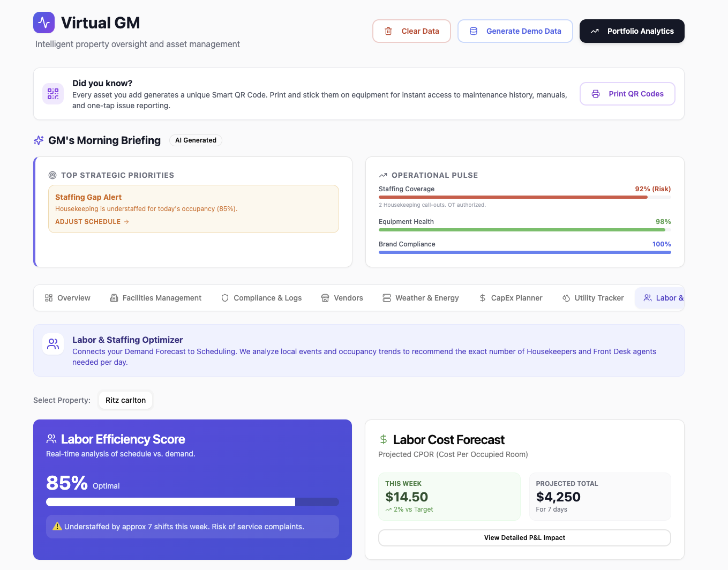Click the trash icon inside Clear Data
728x570 pixels.
pyautogui.click(x=388, y=31)
